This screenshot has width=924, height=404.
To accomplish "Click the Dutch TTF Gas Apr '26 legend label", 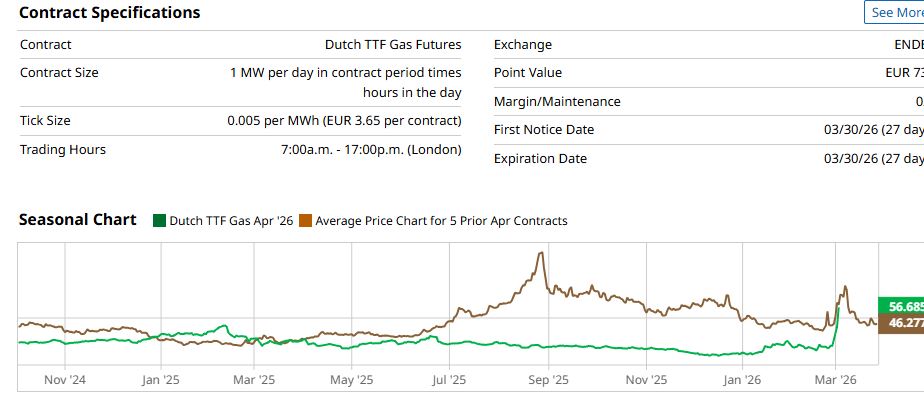I will coord(231,221).
